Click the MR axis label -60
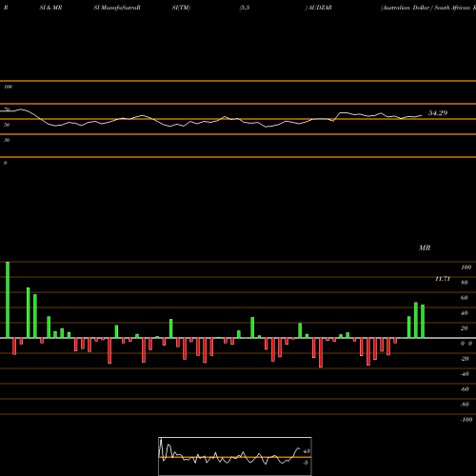 tap(465, 389)
